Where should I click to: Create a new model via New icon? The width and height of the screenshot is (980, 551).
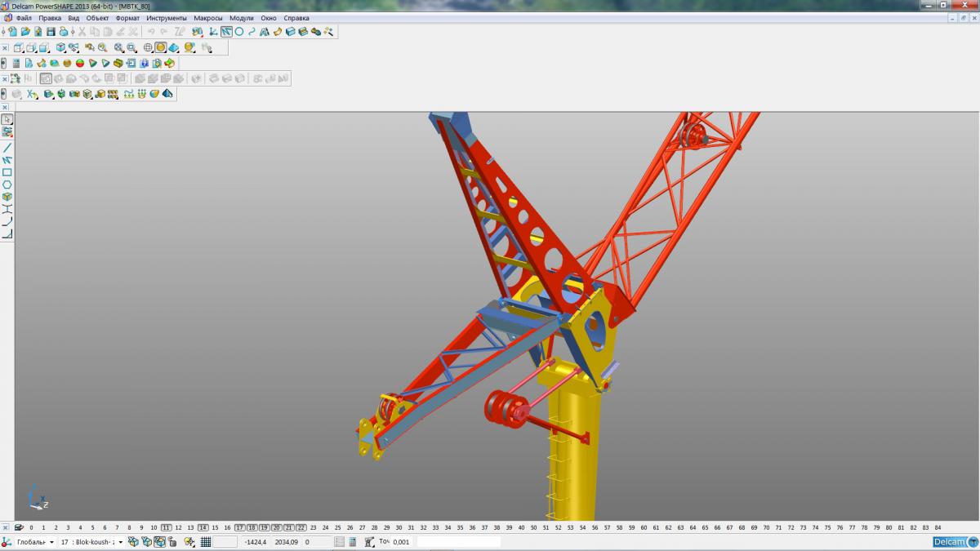pyautogui.click(x=13, y=31)
